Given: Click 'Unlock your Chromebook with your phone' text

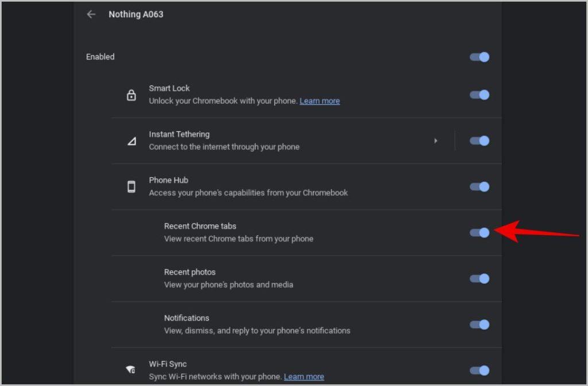Looking at the screenshot, I should 223,101.
